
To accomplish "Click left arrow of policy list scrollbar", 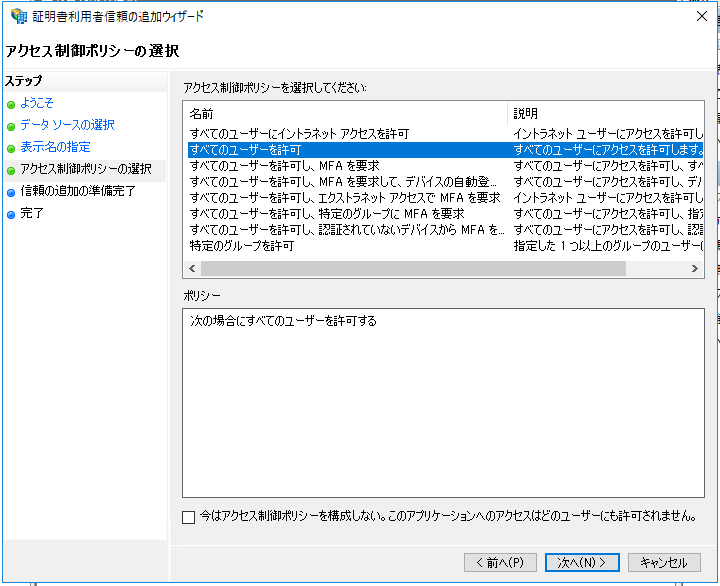I will click(192, 269).
